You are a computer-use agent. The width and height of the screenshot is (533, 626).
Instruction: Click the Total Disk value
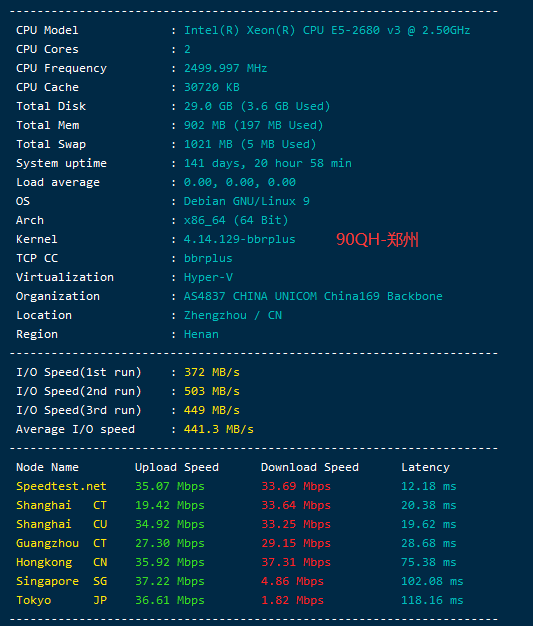[x=257, y=106]
